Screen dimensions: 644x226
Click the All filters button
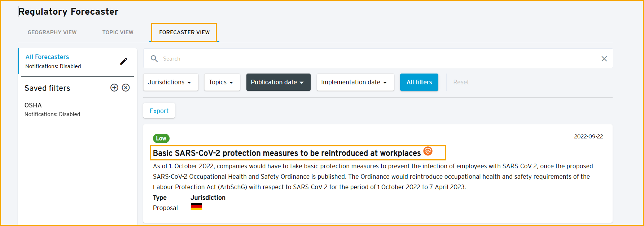[x=419, y=82]
